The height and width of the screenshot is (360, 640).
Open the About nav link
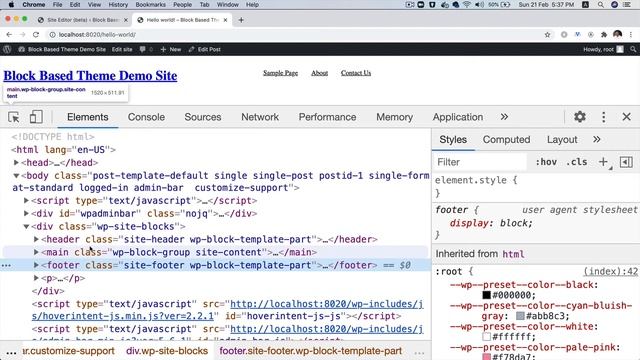tap(319, 73)
